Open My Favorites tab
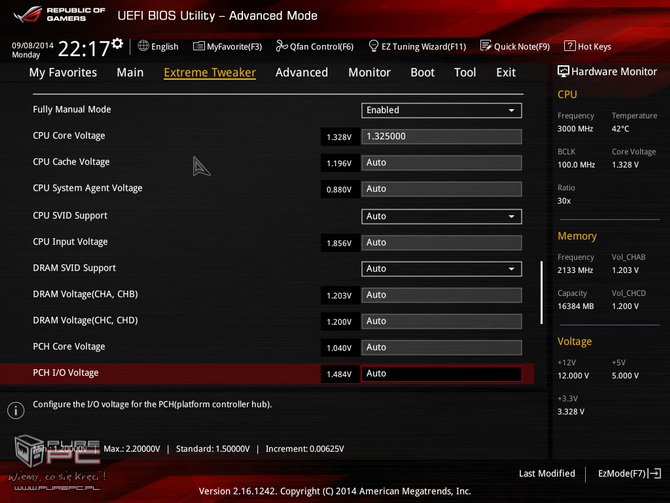This screenshot has height=503, width=670. click(63, 73)
